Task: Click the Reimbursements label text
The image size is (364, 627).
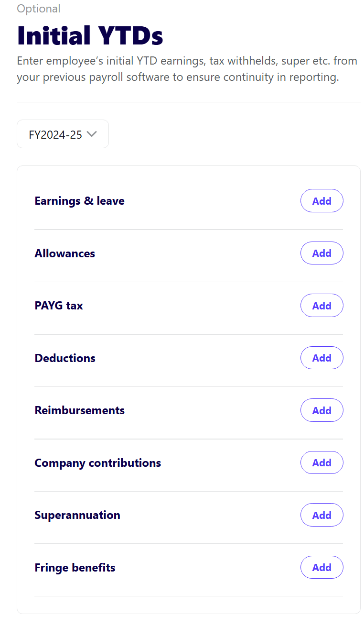Action: [x=79, y=410]
